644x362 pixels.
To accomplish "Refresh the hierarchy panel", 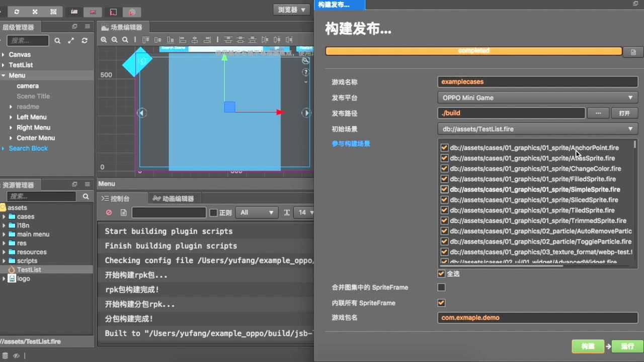I will [x=85, y=41].
